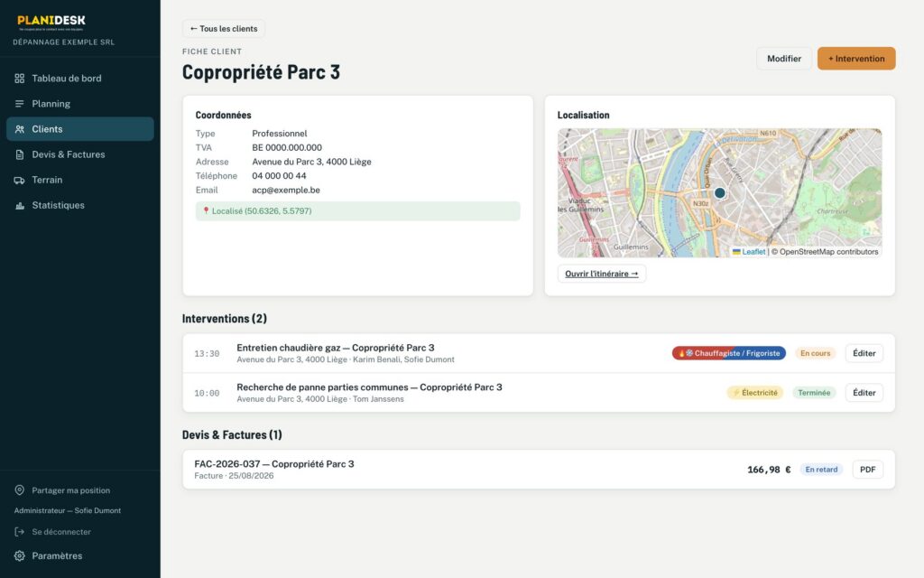Click the En retard status badge
Viewport: 924px width, 578px height.
[821, 470]
